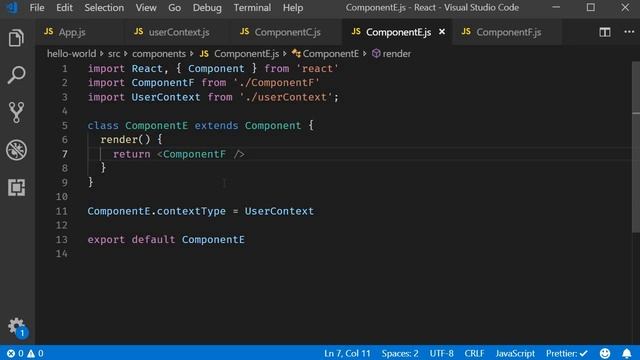Change language mode JavaScript

[515, 353]
